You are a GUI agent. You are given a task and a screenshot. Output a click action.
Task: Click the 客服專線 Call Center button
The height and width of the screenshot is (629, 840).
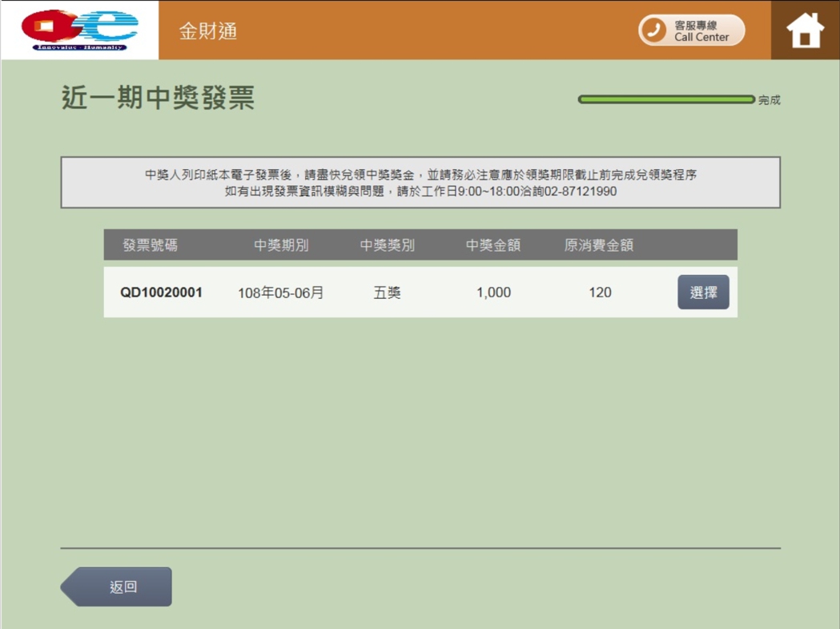click(x=690, y=30)
